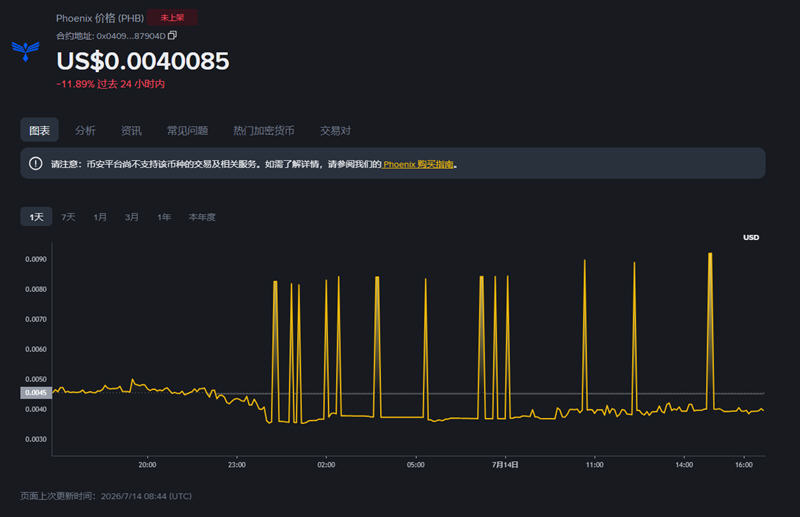800x517 pixels.
Task: Click the blue Phoenix logo icon
Action: pyautogui.click(x=26, y=51)
